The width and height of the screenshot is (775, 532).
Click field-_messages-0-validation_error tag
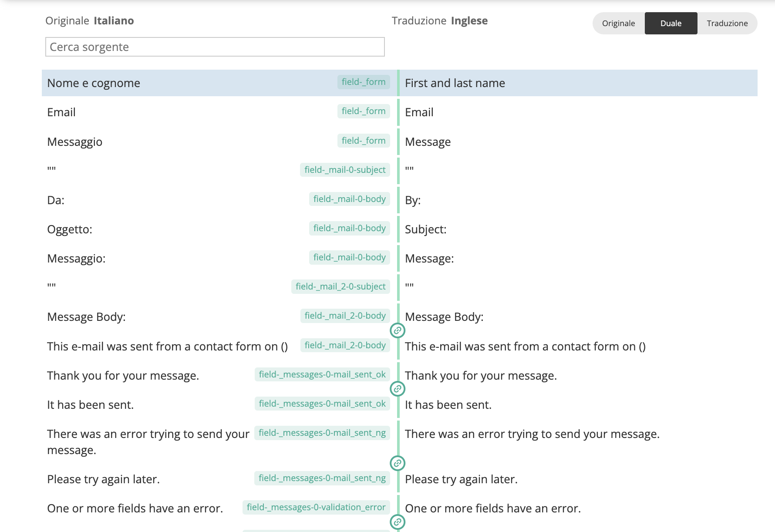click(x=316, y=507)
